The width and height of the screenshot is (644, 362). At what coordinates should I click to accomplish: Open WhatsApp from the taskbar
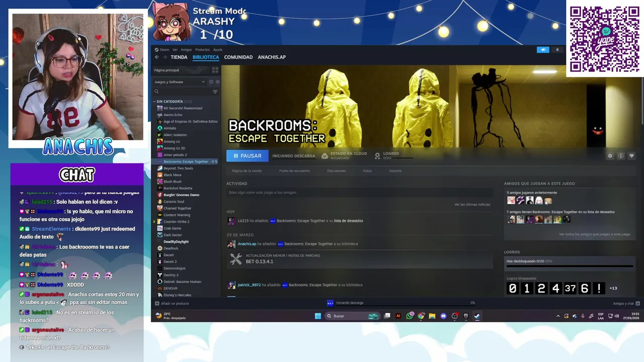click(410, 316)
